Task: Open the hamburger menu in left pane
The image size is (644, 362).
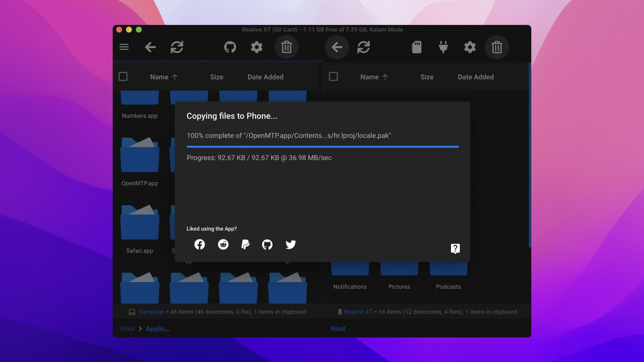Action: [x=124, y=47]
